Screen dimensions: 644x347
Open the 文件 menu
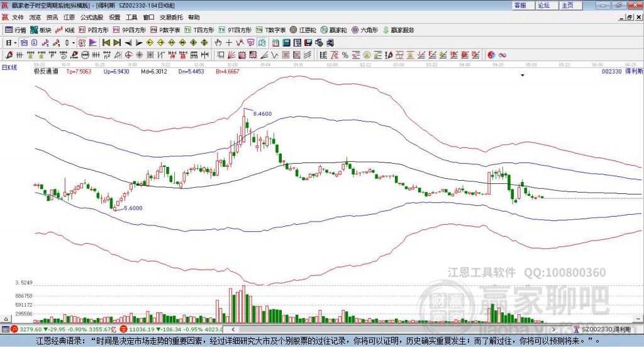coord(18,17)
